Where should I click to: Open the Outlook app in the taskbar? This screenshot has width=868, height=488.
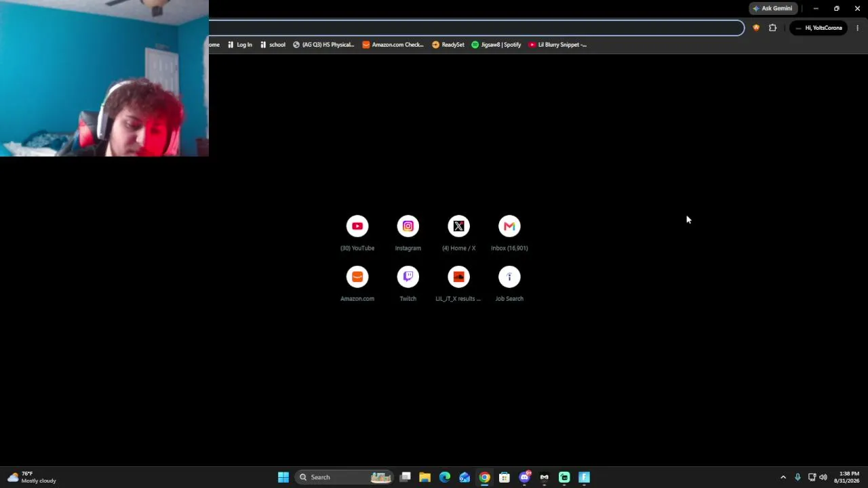click(465, 477)
